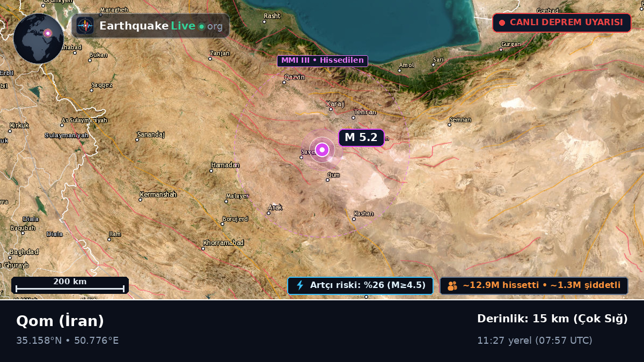Image resolution: width=644 pixels, height=362 pixels.
Task: Click the Rasht city label
Action: (272, 16)
